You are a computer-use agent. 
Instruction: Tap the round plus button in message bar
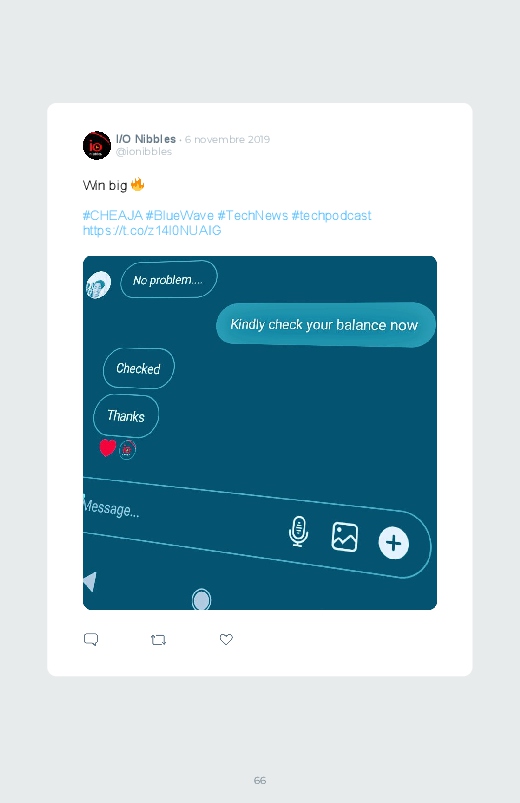tap(393, 543)
